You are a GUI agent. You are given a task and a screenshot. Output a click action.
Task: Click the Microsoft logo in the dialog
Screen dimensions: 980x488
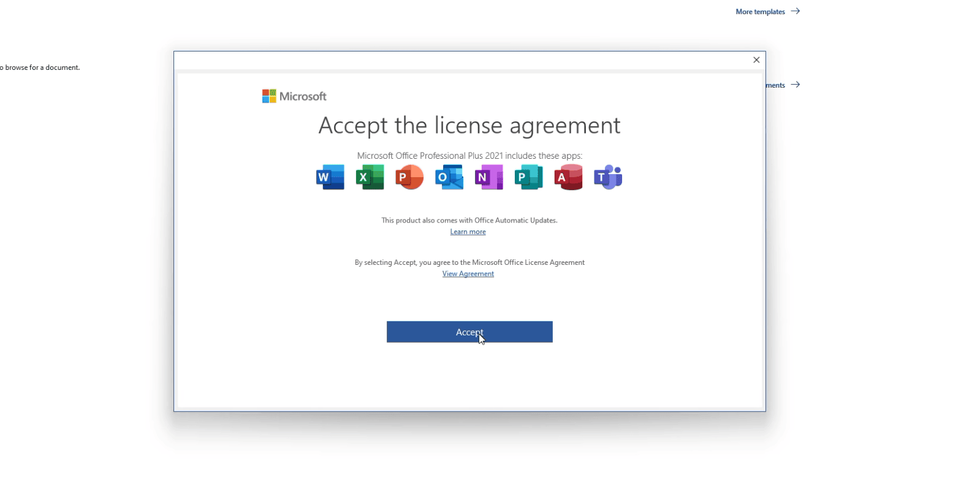294,96
